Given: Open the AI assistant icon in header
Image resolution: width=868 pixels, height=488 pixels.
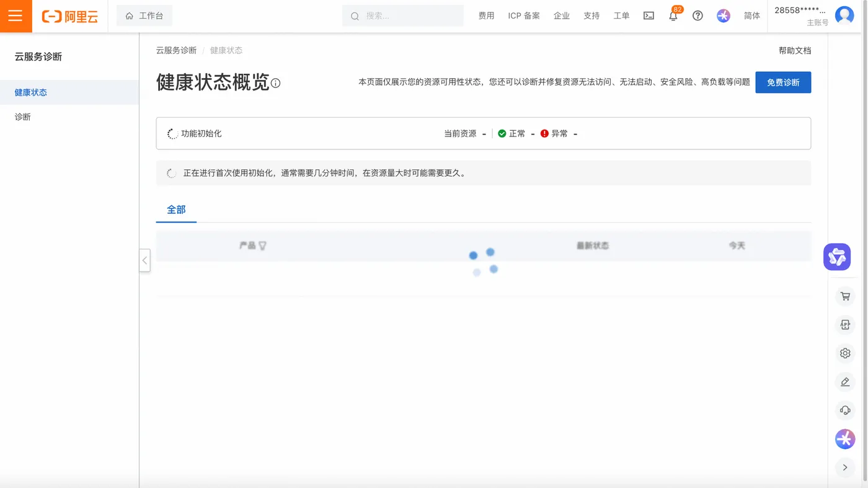Looking at the screenshot, I should pos(724,16).
